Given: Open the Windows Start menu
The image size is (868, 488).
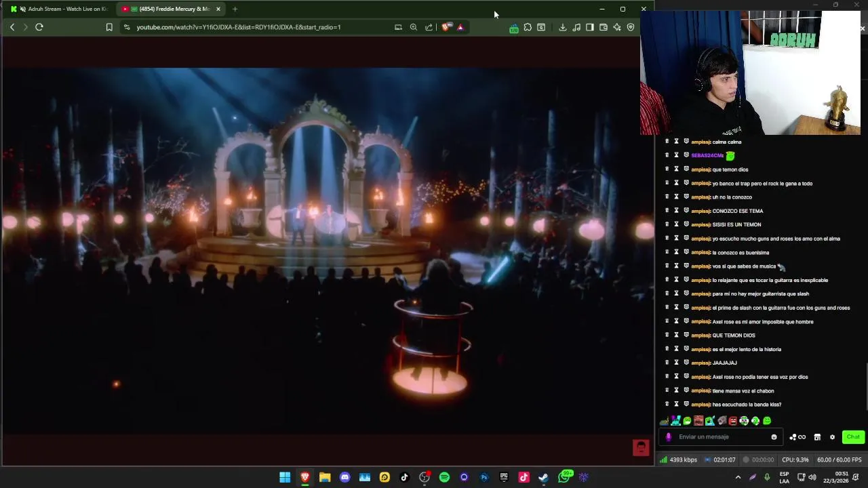Looking at the screenshot, I should tap(285, 477).
